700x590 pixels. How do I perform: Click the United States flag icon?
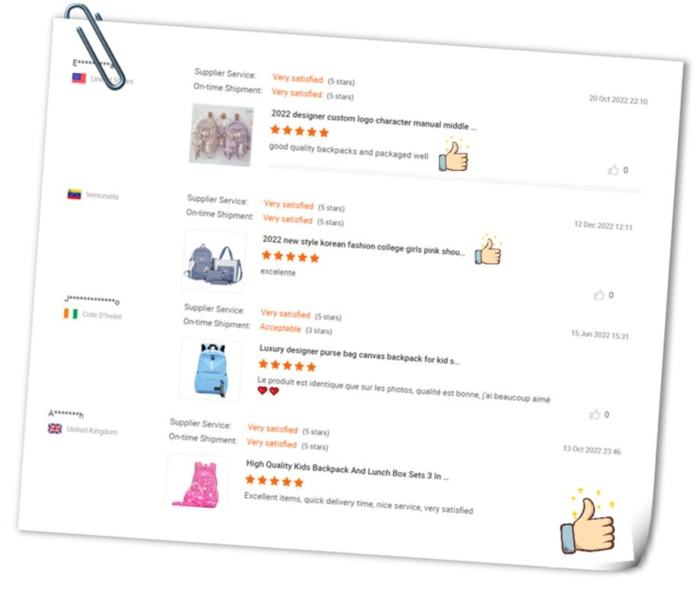(79, 78)
